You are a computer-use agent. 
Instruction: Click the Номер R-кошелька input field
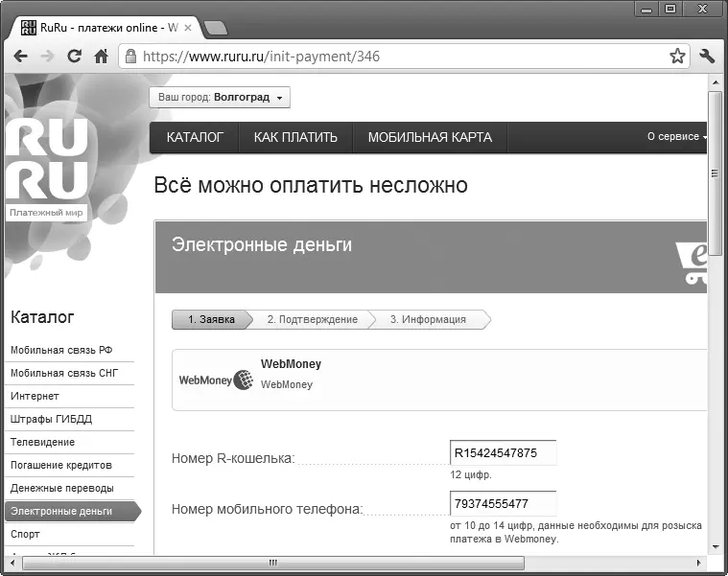(503, 452)
